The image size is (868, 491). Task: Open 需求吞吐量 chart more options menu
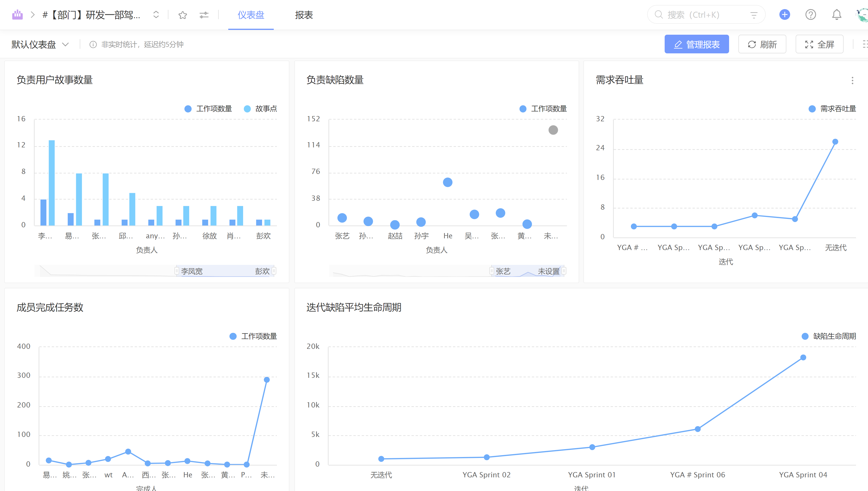(852, 80)
